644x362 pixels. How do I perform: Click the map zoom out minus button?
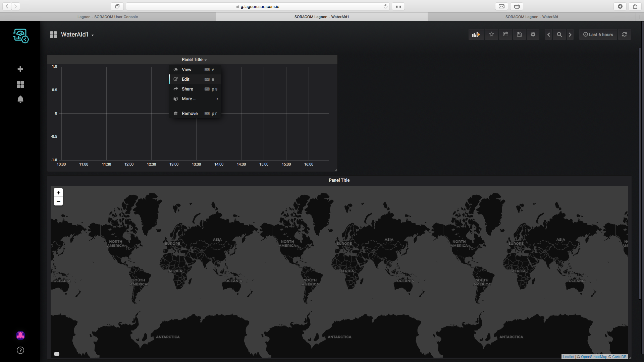click(x=58, y=201)
